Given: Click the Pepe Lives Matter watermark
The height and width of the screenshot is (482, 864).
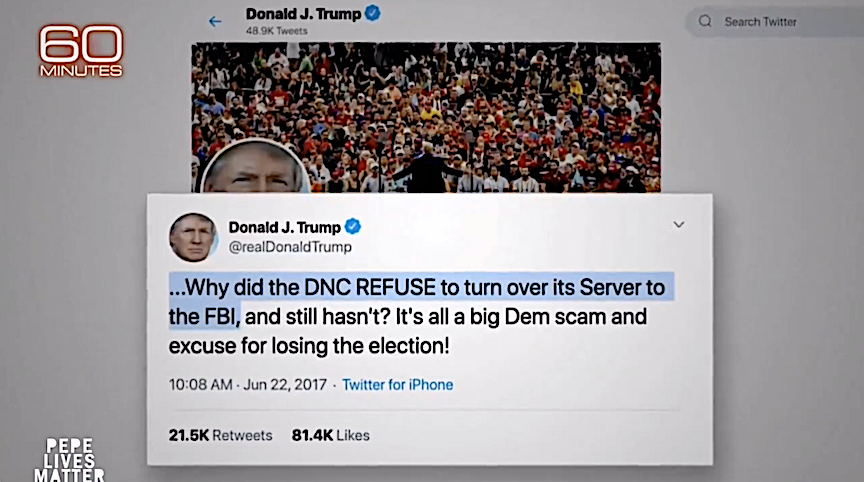Looking at the screenshot, I should [x=69, y=460].
